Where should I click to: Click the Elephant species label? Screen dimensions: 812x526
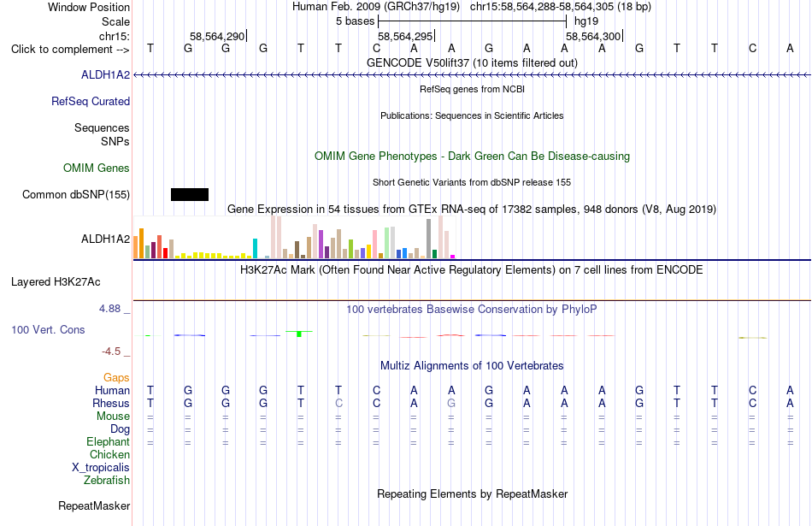pyautogui.click(x=108, y=441)
